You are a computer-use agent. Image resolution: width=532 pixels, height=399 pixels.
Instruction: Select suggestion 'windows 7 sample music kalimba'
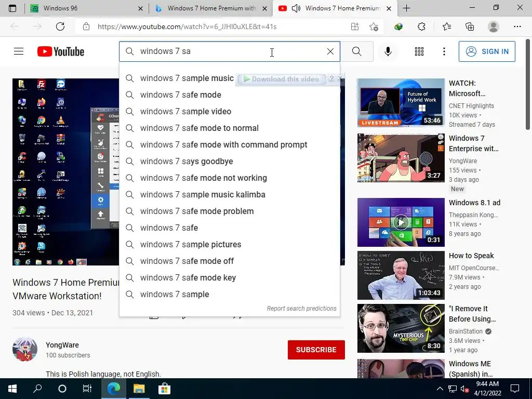coord(229,194)
